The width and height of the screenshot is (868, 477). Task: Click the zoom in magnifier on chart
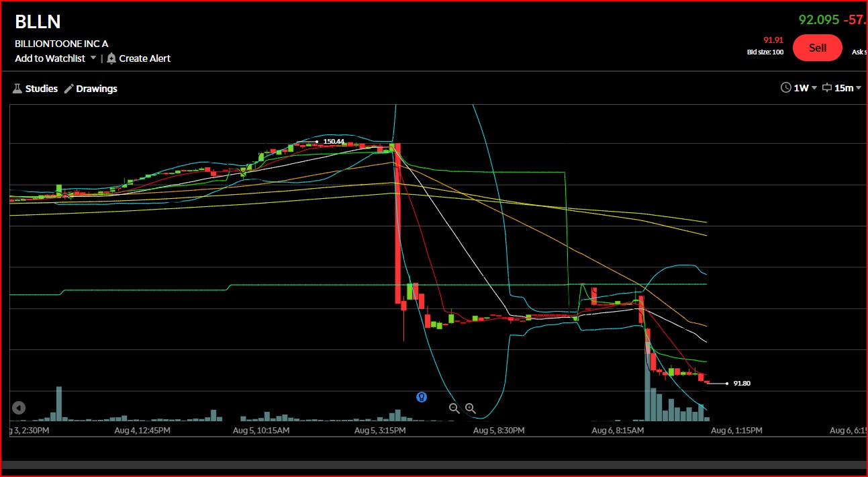pyautogui.click(x=471, y=408)
